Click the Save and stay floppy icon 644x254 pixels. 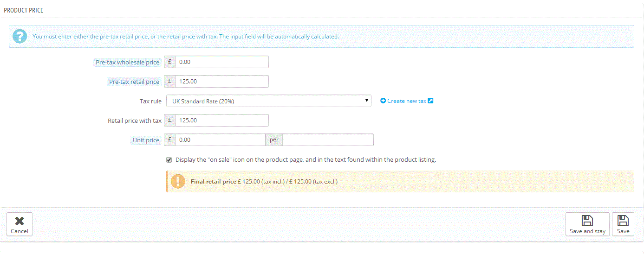[587, 221]
